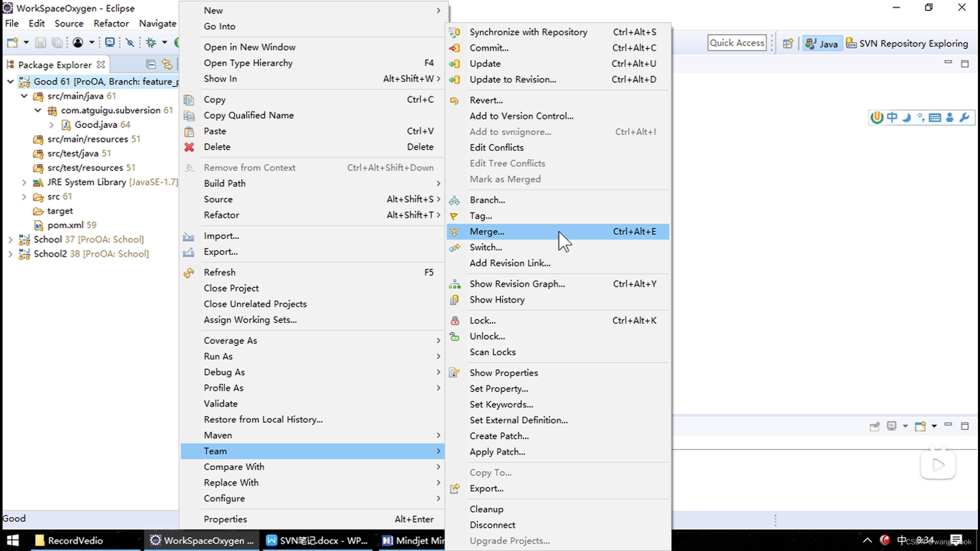980x551 pixels.
Task: Click the Commit icon in Team submenu
Action: point(454,48)
